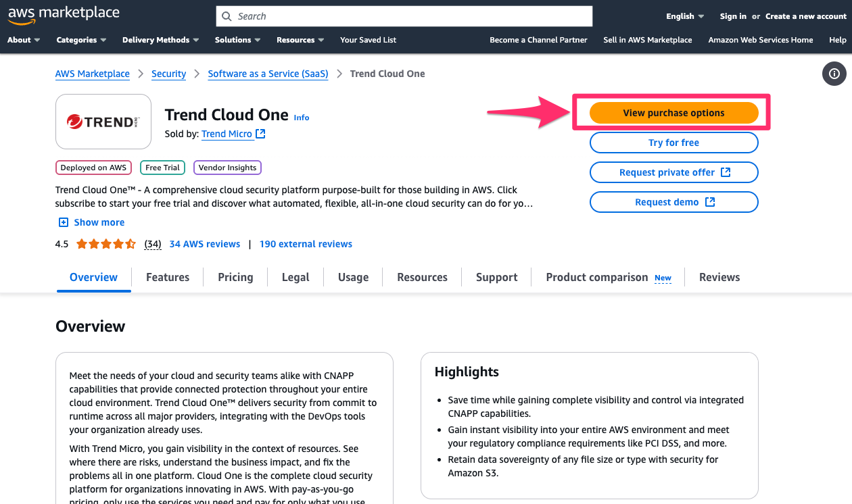The width and height of the screenshot is (852, 504).
Task: Open 34 AWS reviews link
Action: (x=205, y=244)
